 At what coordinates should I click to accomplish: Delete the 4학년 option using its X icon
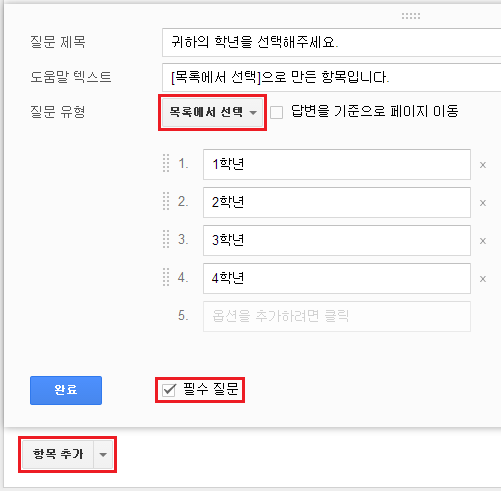click(x=482, y=279)
